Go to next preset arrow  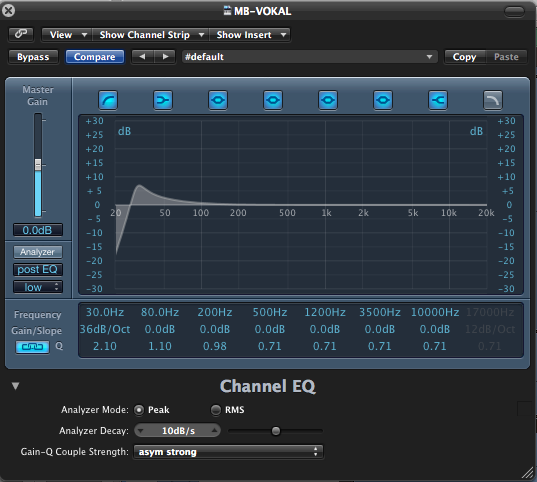(165, 57)
